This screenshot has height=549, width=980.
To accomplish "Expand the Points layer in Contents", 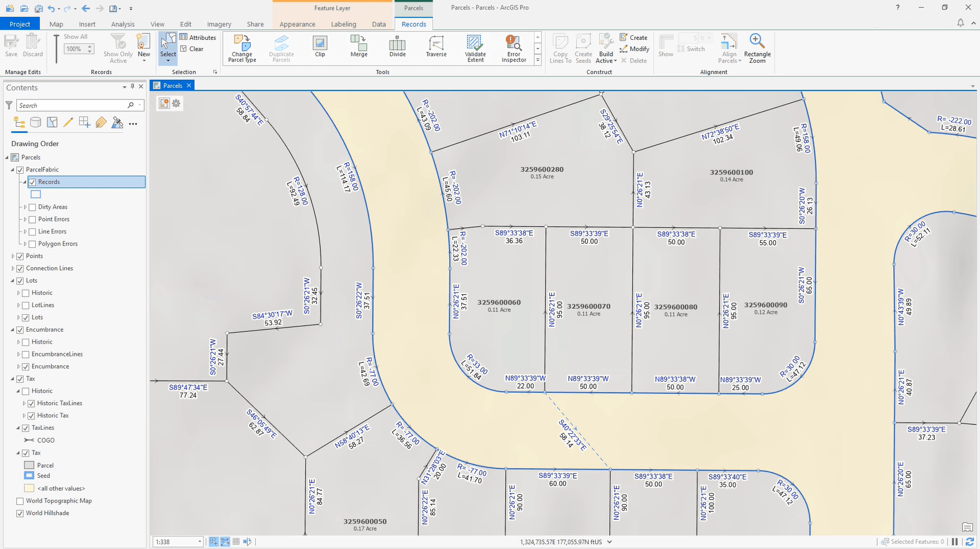I will click(12, 256).
